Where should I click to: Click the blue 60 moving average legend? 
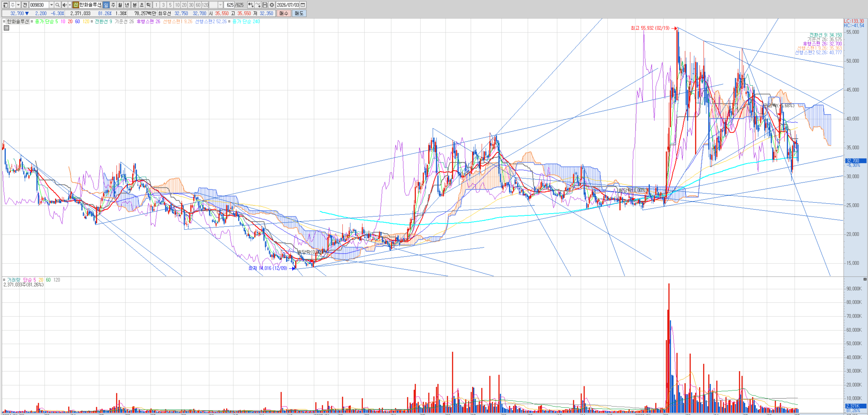77,21
